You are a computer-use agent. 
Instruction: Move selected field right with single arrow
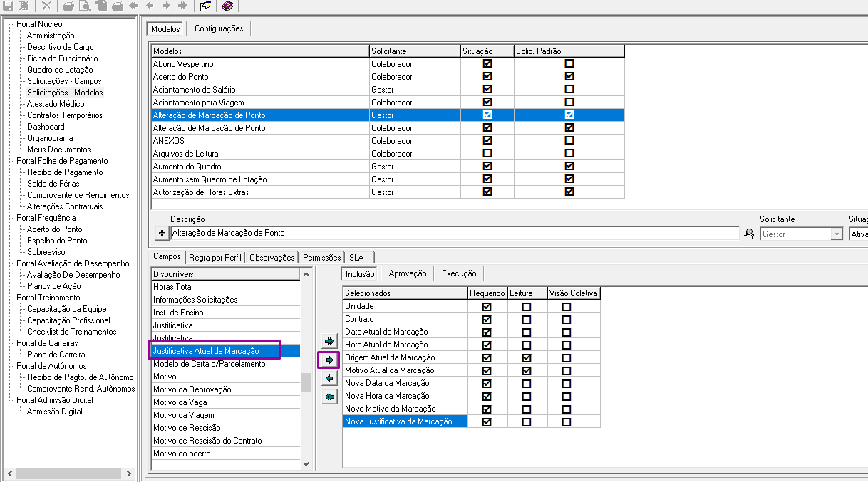(x=329, y=360)
